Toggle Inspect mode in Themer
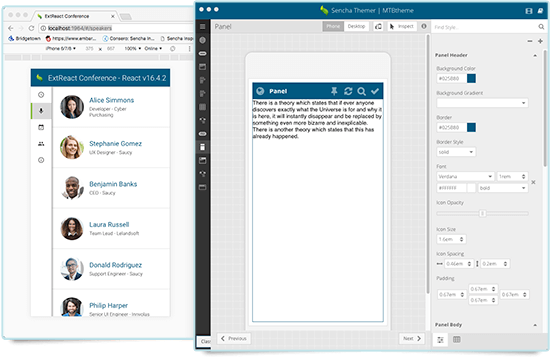This screenshot has width=550, height=362. 402,26
